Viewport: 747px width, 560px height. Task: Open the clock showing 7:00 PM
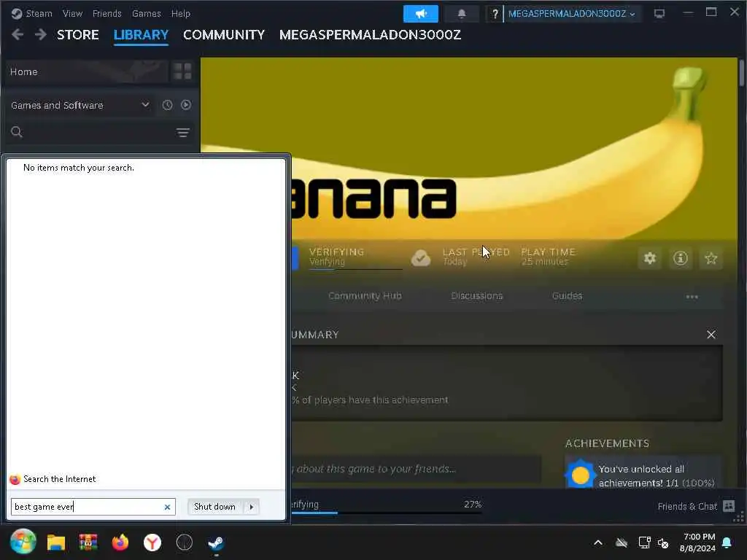[x=698, y=542]
